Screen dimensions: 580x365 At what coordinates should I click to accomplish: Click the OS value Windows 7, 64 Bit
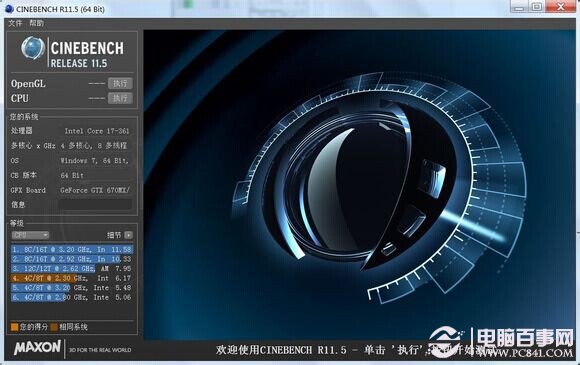pos(94,160)
